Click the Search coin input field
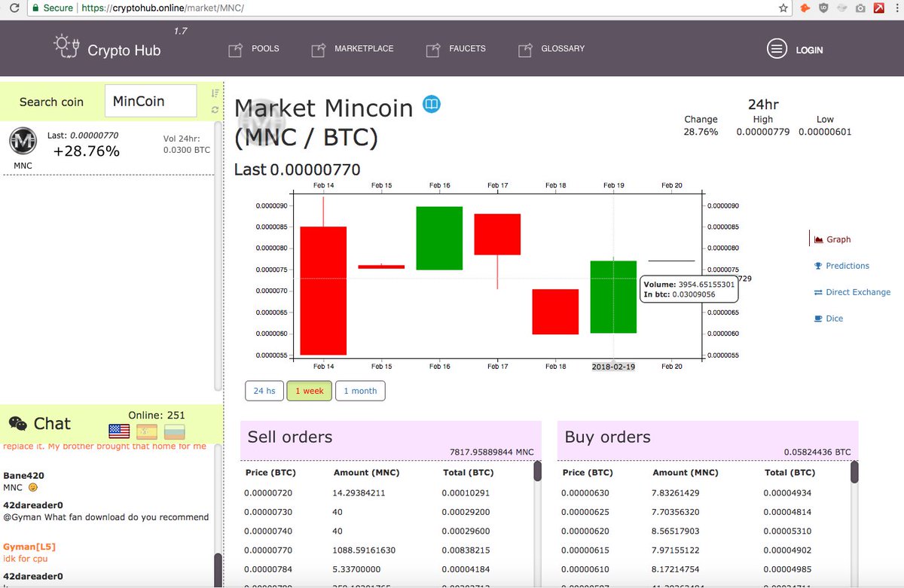This screenshot has width=904, height=588. tap(150, 101)
